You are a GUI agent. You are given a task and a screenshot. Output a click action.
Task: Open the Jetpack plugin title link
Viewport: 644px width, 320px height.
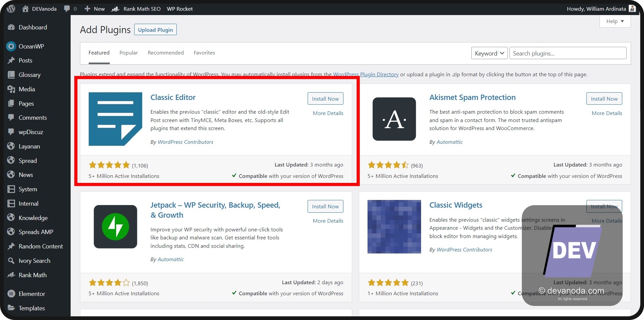pos(215,210)
